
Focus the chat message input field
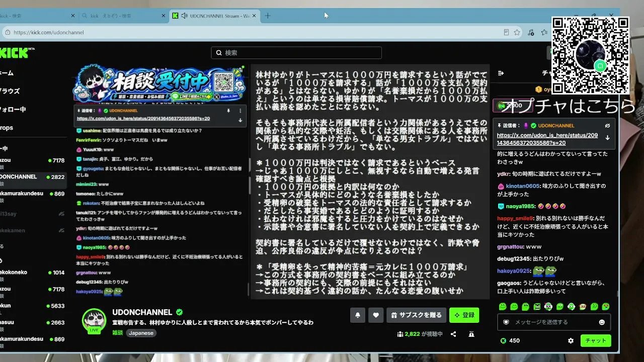click(x=554, y=322)
